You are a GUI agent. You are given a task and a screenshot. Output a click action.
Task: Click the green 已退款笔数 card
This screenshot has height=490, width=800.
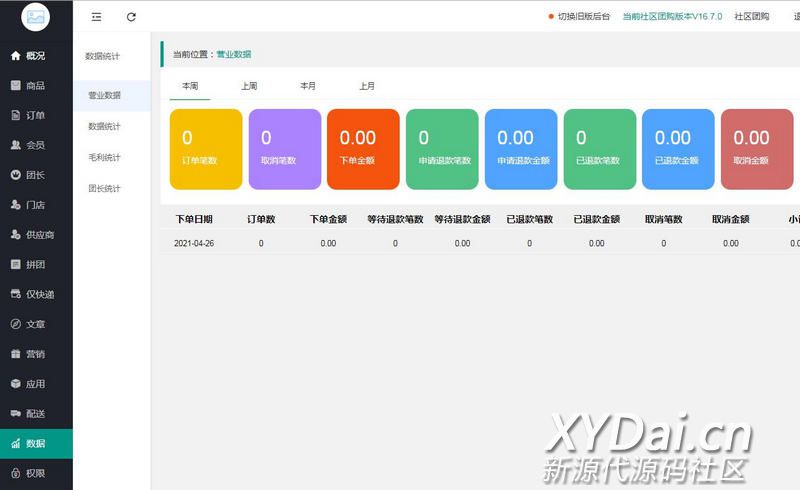click(x=600, y=149)
